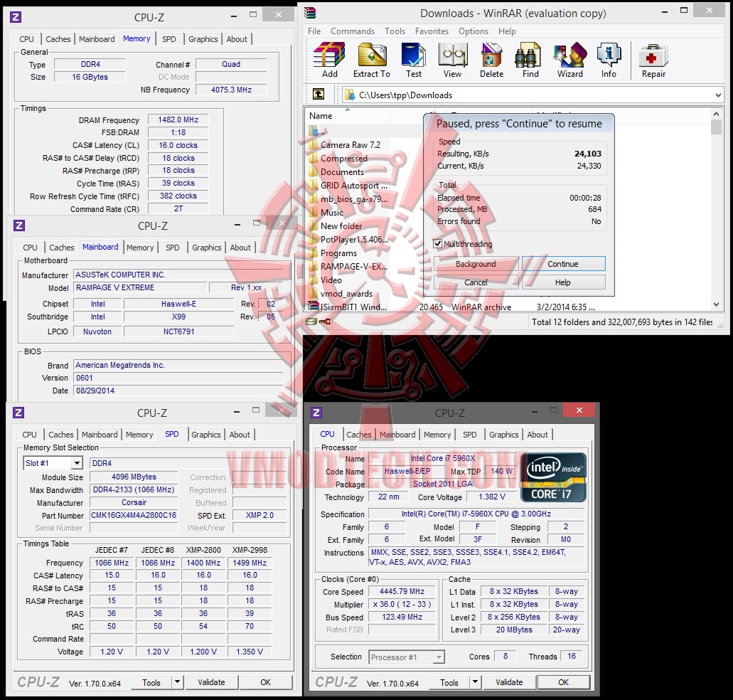The image size is (733, 700).
Task: Switch to Caches tab in the CPU window
Action: 358,435
